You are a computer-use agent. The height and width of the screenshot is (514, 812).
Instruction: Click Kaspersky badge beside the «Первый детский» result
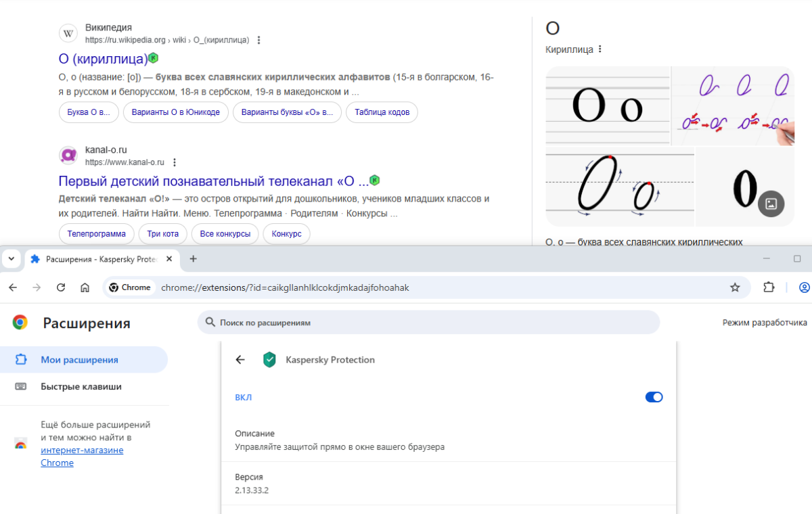click(374, 180)
